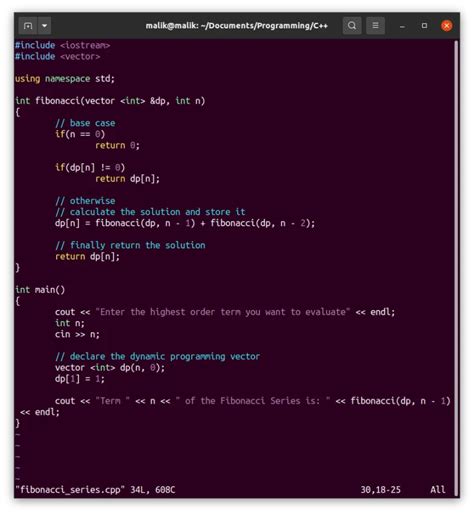The width and height of the screenshot is (474, 514).
Task: Click the line 'if(n == 0)'
Action: pyautogui.click(x=80, y=134)
